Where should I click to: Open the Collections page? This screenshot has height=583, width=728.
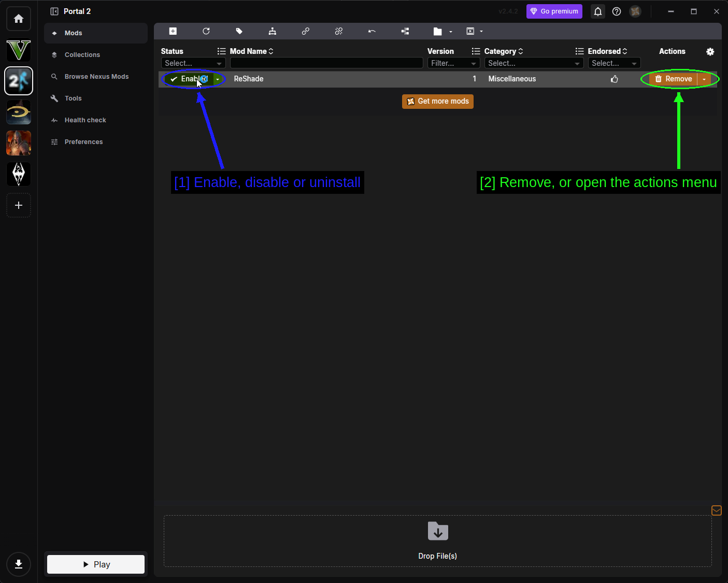click(x=96, y=55)
